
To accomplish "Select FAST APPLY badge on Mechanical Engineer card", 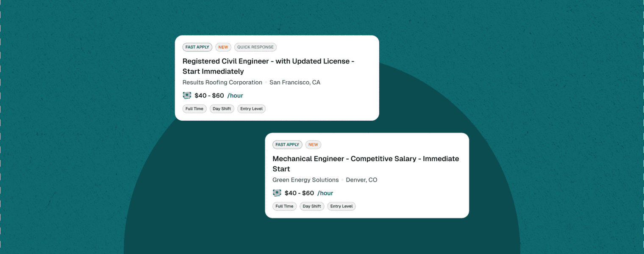I will [x=287, y=145].
